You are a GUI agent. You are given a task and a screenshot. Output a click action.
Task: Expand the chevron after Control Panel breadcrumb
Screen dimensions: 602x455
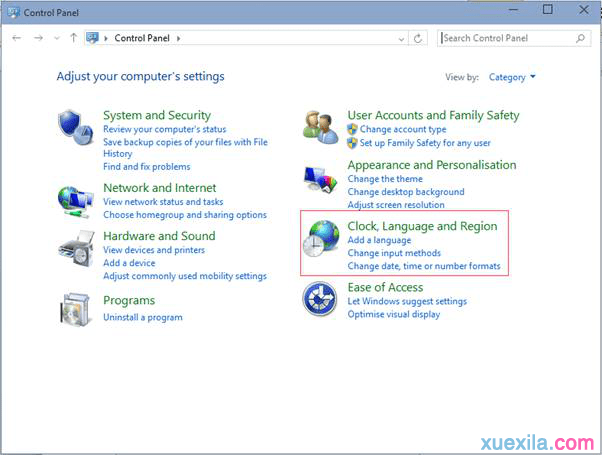[179, 38]
